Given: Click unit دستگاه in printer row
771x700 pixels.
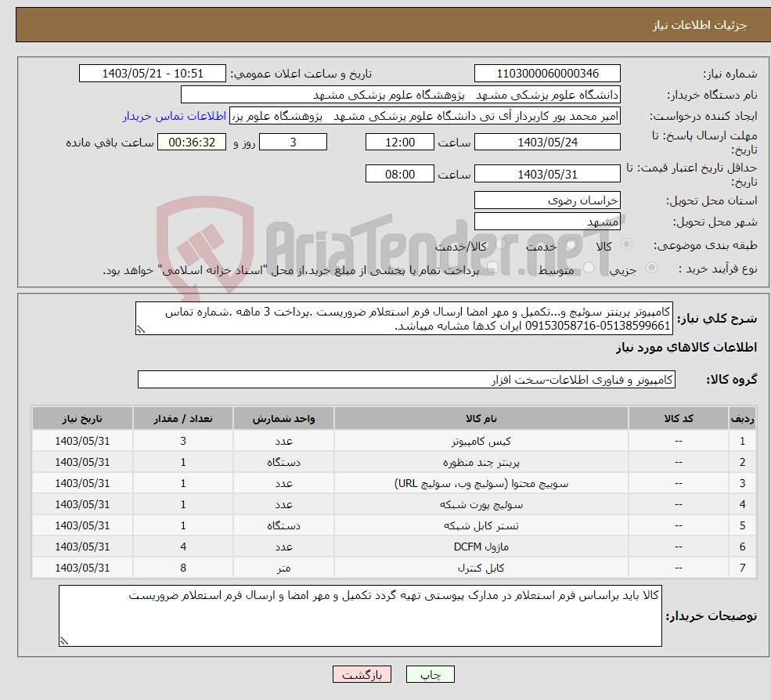Looking at the screenshot, I should (x=283, y=463).
